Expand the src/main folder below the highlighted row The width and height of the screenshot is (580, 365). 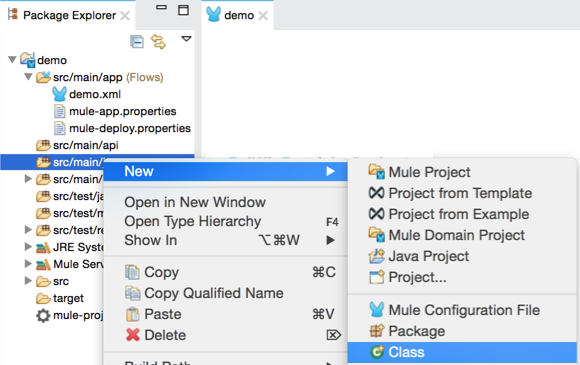28,179
